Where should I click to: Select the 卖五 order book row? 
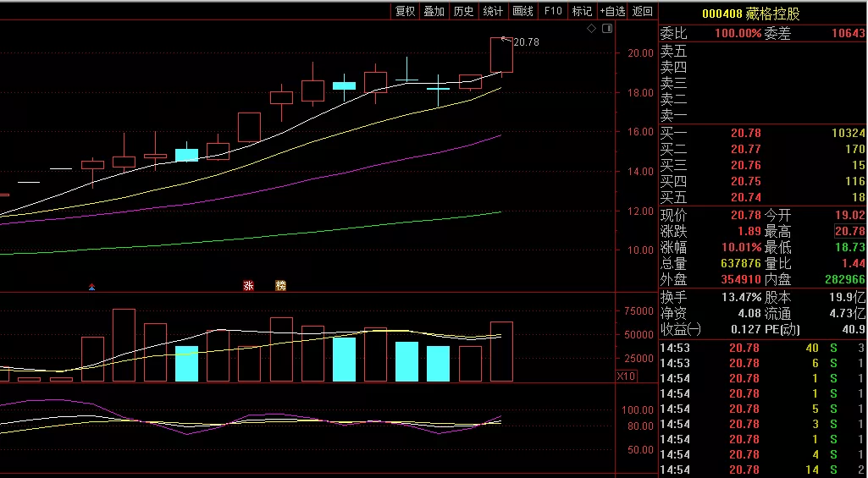[763, 52]
